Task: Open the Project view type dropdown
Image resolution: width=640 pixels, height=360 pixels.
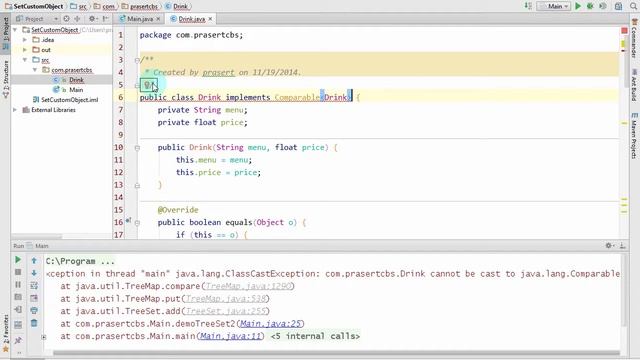Action: coord(37,19)
